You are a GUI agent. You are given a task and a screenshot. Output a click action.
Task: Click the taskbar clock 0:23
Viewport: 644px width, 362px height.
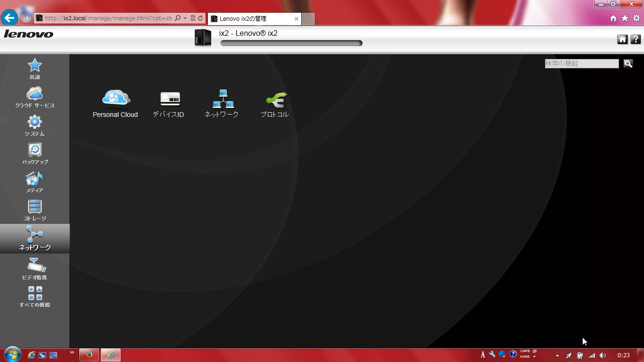pos(623,355)
